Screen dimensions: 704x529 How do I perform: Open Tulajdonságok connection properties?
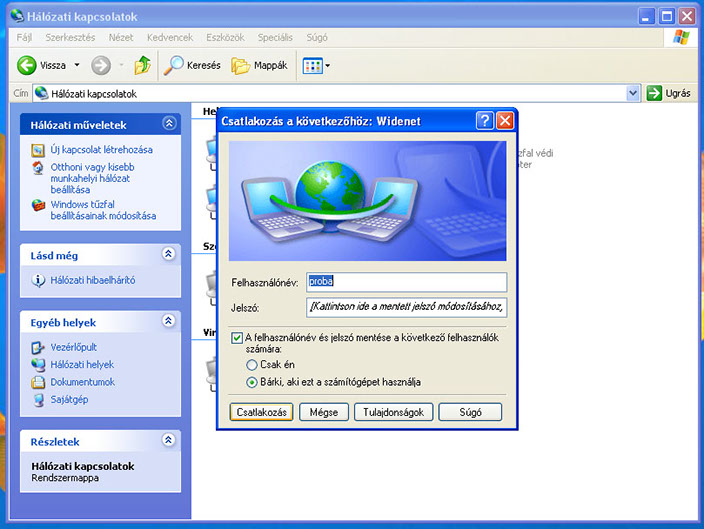coord(393,412)
